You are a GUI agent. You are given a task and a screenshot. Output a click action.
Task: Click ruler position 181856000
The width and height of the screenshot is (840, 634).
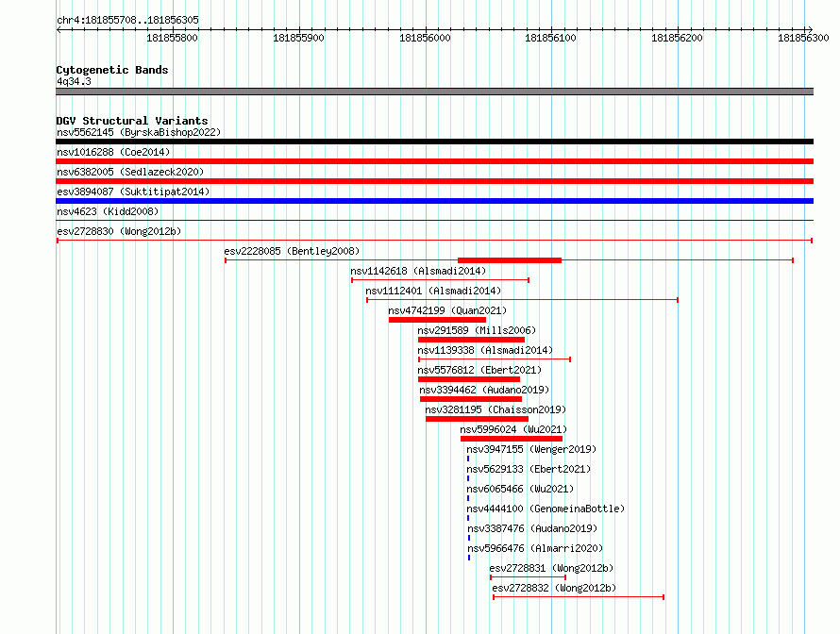(x=425, y=38)
